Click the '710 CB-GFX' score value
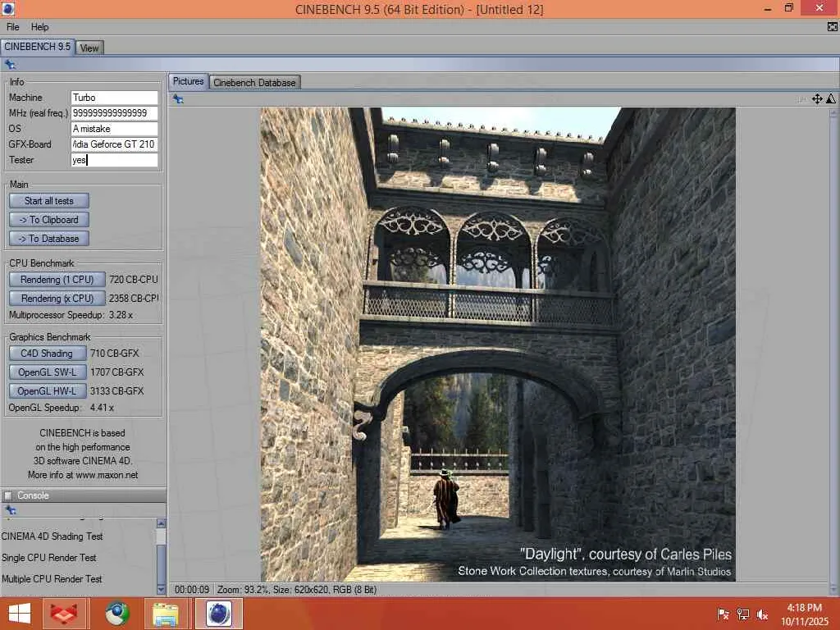840x630 pixels. tap(114, 353)
